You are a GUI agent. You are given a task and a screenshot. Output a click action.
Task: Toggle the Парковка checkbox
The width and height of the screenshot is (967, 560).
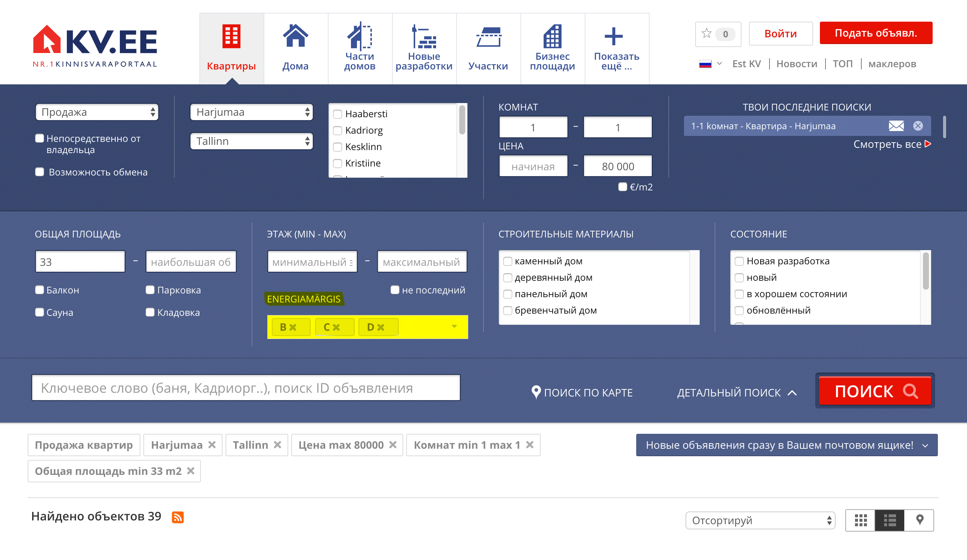coord(150,290)
